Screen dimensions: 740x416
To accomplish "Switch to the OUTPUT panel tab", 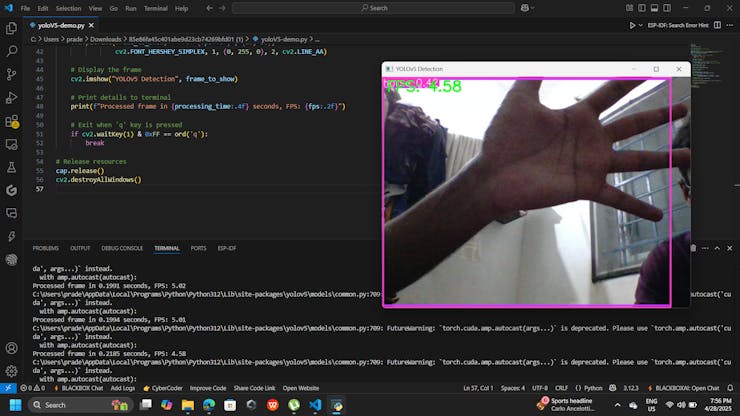I will click(80, 248).
